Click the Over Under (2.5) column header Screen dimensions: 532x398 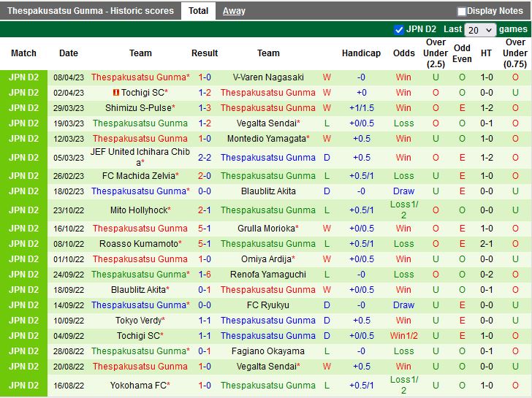click(x=436, y=53)
